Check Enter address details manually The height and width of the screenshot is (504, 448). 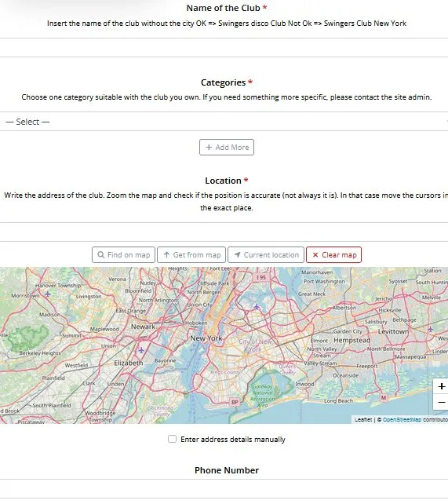coord(172,439)
